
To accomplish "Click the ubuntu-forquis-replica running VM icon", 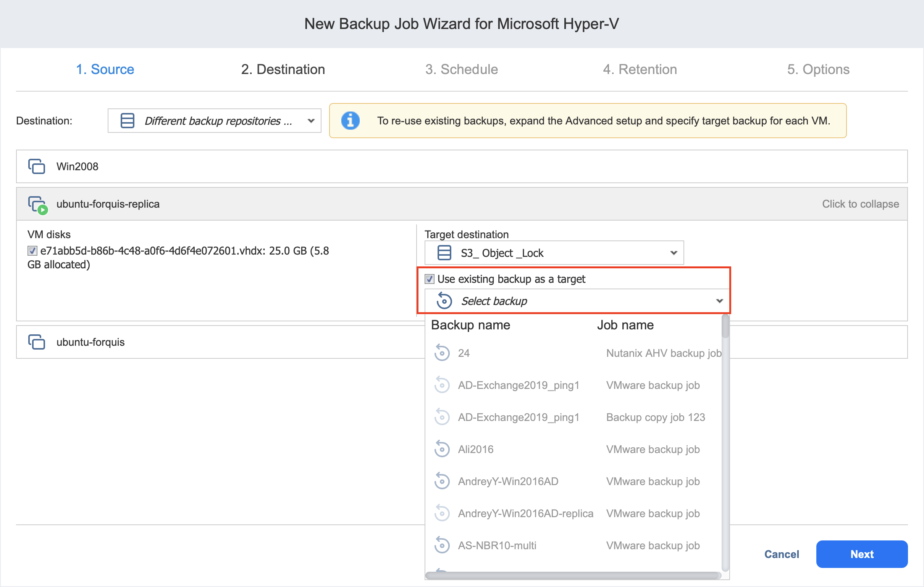I will tap(37, 205).
